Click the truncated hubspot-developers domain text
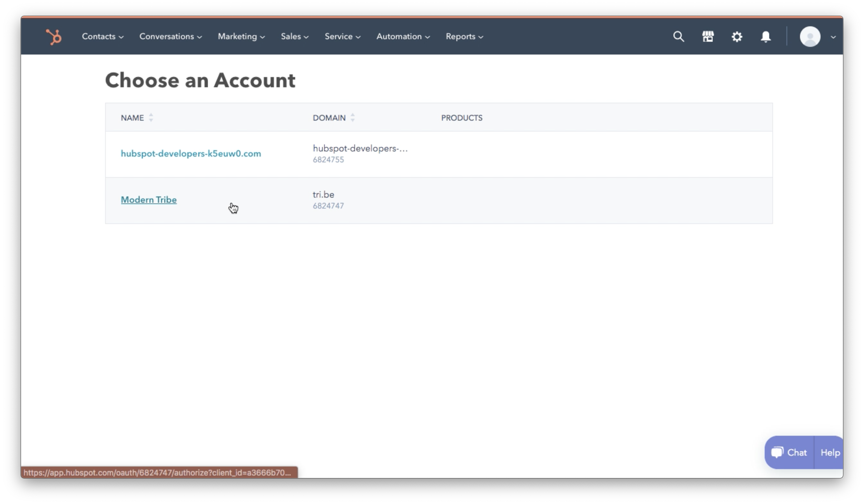864x504 pixels. coord(360,148)
